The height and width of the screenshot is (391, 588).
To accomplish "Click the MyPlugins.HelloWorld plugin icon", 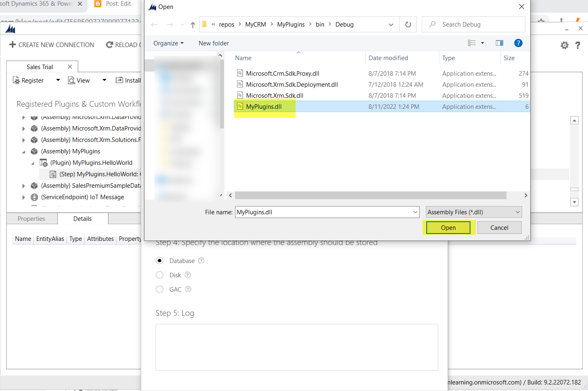I will point(43,163).
